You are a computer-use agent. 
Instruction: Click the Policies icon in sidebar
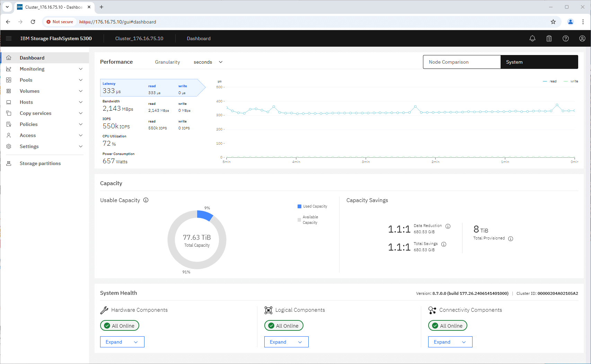click(x=9, y=124)
